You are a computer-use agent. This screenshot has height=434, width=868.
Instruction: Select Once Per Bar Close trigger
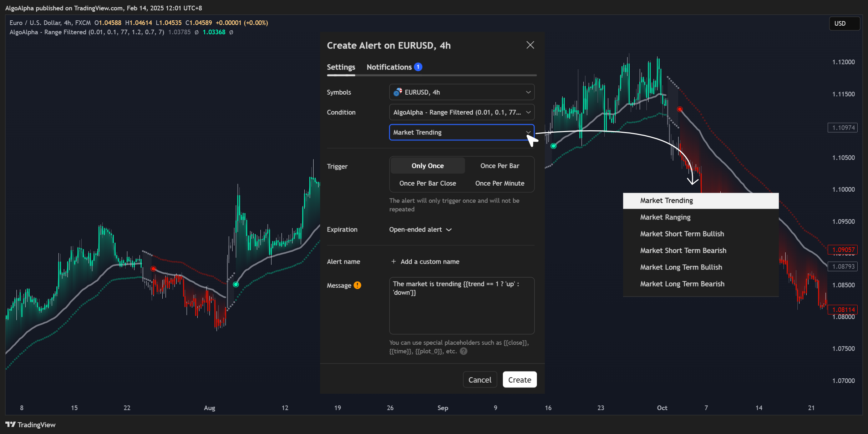pos(427,183)
